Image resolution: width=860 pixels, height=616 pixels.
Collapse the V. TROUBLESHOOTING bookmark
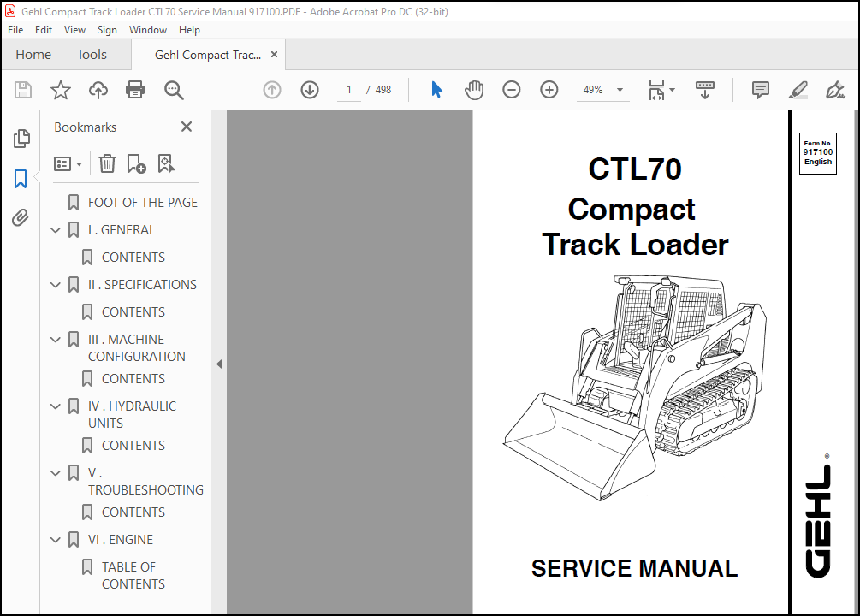(56, 473)
